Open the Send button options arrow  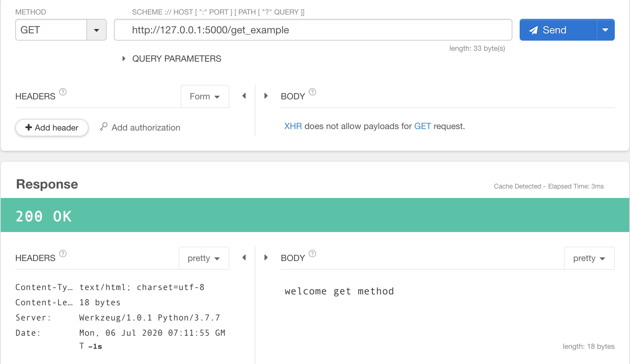(605, 30)
